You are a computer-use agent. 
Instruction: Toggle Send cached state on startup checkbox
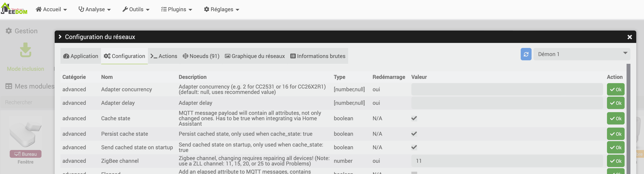414,147
